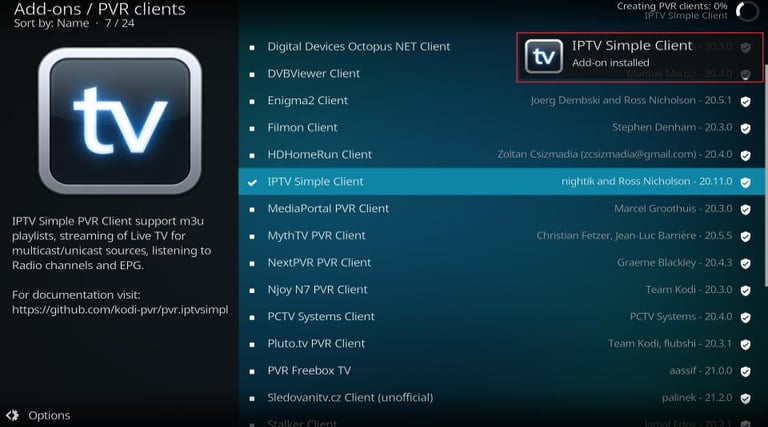This screenshot has width=768, height=427.
Task: Open the Options gear icon
Action: [x=12, y=415]
